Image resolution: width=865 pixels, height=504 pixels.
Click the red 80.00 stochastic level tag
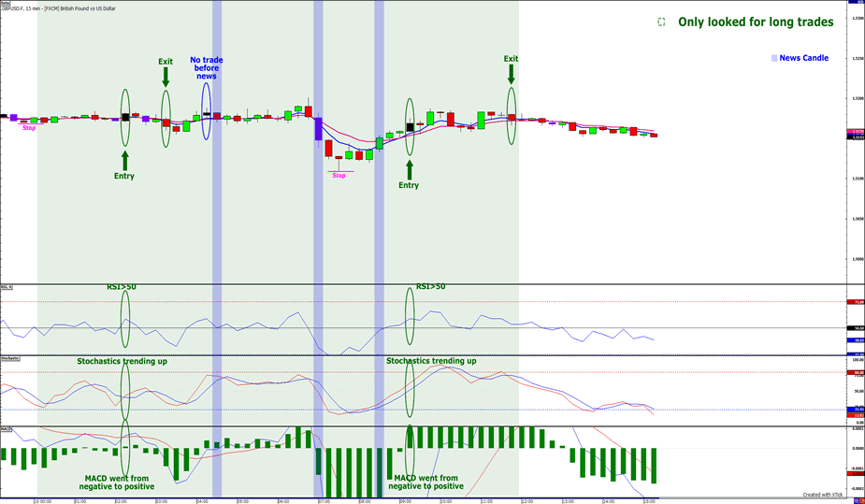pyautogui.click(x=858, y=373)
